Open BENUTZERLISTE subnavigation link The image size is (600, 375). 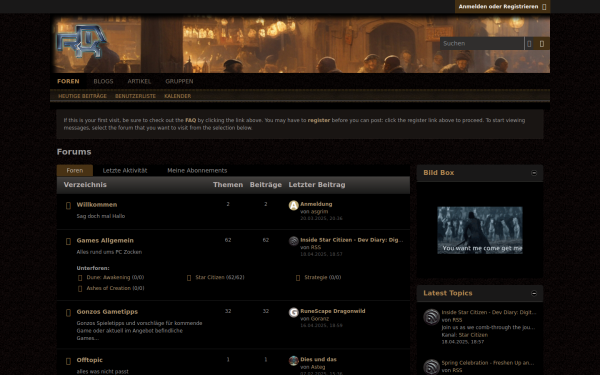click(x=135, y=96)
